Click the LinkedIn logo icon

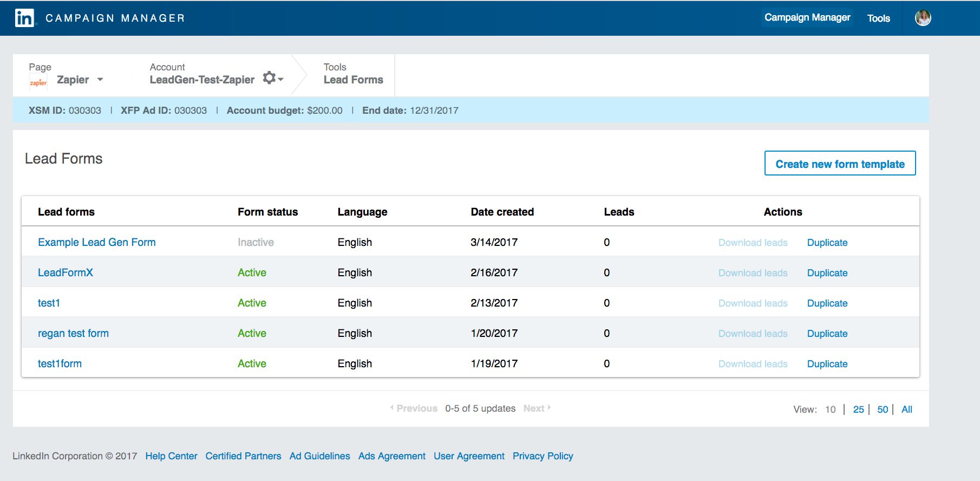coord(24,18)
